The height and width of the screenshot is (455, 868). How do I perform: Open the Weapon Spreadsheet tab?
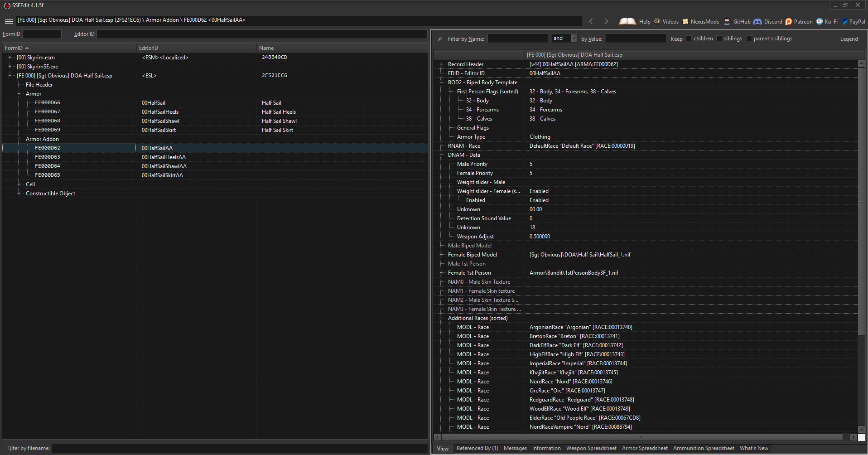pos(591,448)
